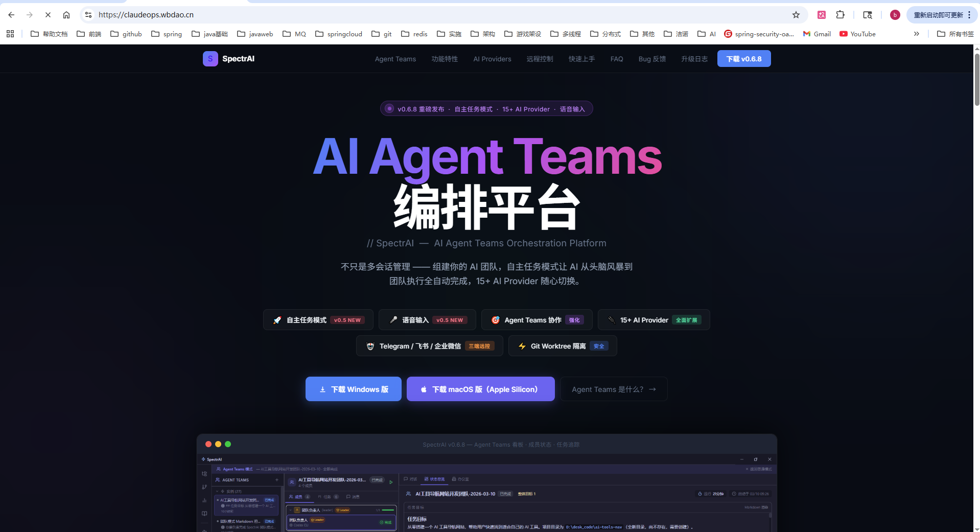Image resolution: width=980 pixels, height=532 pixels.
Task: Open the MQ bookmark folder
Action: click(x=294, y=34)
